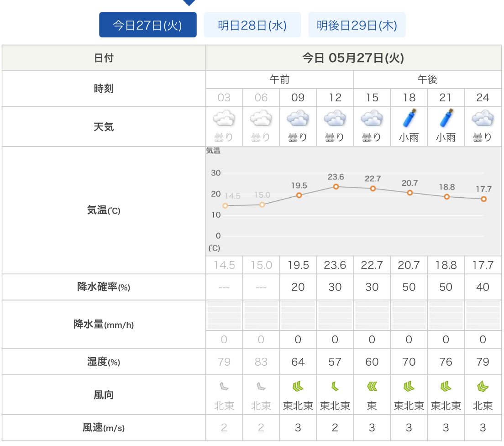The width and height of the screenshot is (504, 446).
Task: Select the light rain icon at 21時
Action: (446, 119)
